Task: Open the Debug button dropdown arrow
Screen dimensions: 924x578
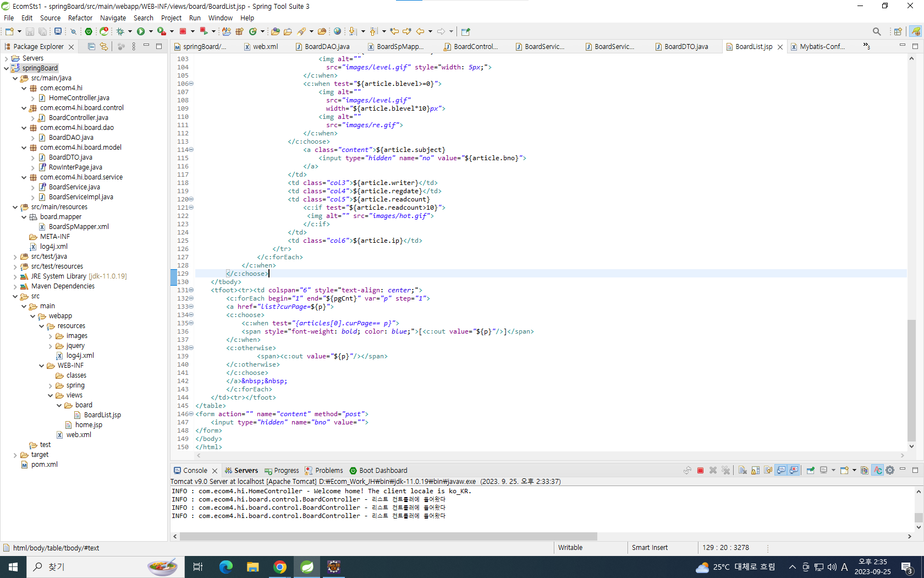Action: coord(130,31)
